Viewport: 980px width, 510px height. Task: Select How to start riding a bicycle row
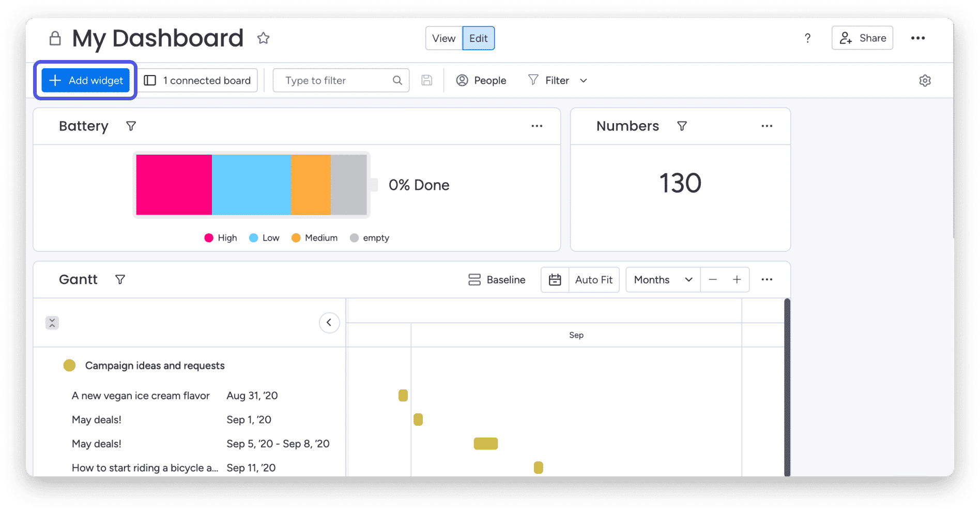coord(145,468)
